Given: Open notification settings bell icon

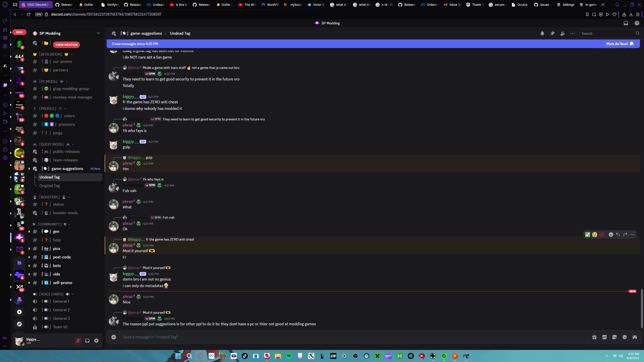Looking at the screenshot, I should click(x=542, y=33).
